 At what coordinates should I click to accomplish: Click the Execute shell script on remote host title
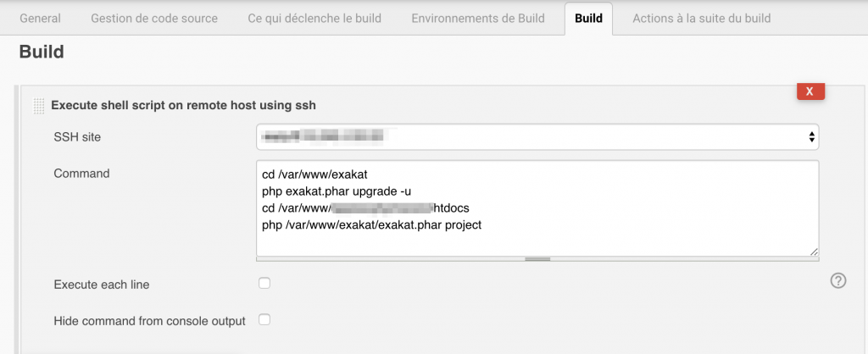click(183, 105)
